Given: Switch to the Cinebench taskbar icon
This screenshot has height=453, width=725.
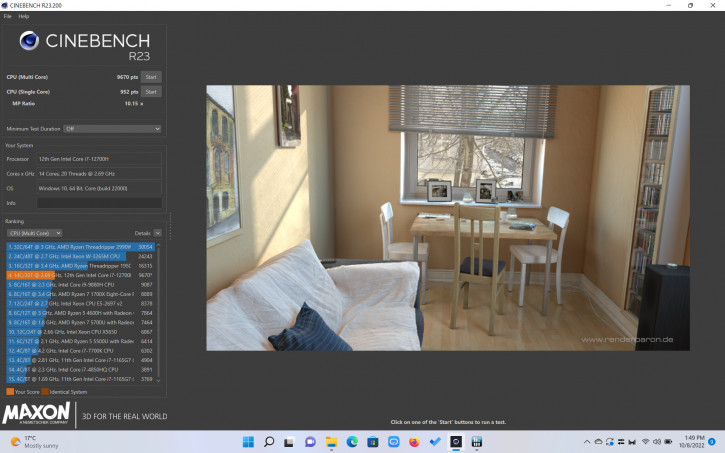Looking at the screenshot, I should click(x=456, y=442).
